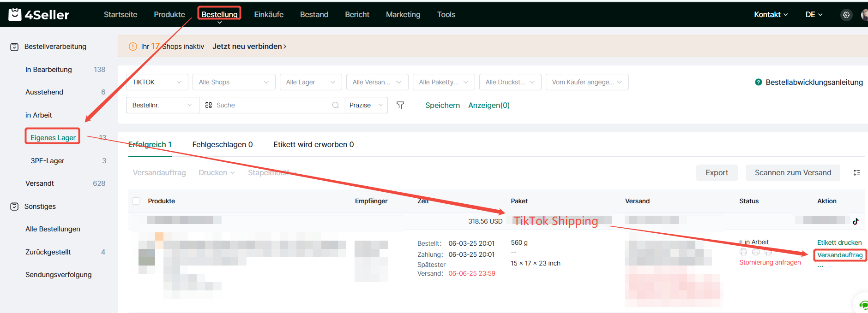Open the three-dot more actions below Versandauftrag
This screenshot has width=868, height=313.
point(820,266)
